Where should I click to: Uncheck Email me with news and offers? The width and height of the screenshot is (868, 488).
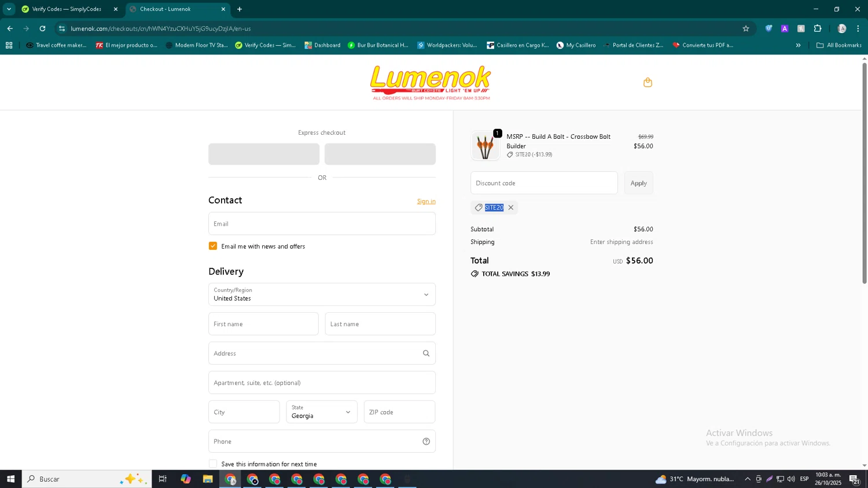click(x=213, y=246)
